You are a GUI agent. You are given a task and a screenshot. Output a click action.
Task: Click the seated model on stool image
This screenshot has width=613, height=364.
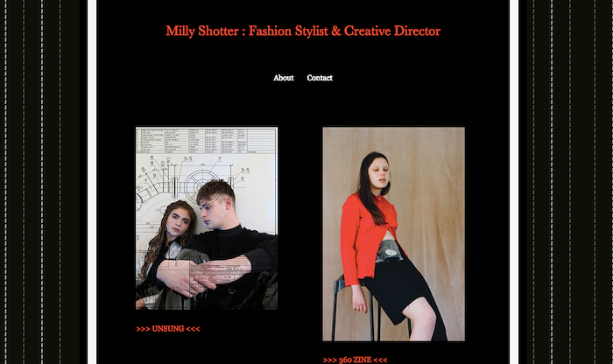click(x=394, y=234)
